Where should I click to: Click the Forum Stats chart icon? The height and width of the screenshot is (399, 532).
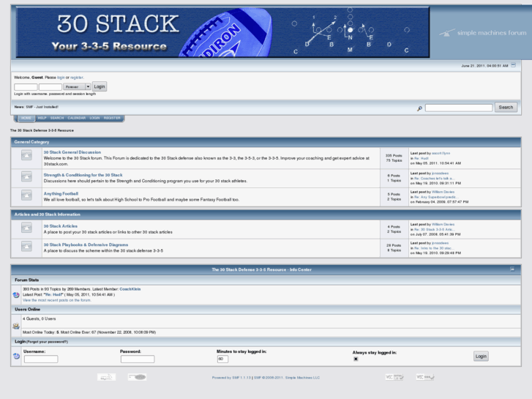[x=16, y=295]
